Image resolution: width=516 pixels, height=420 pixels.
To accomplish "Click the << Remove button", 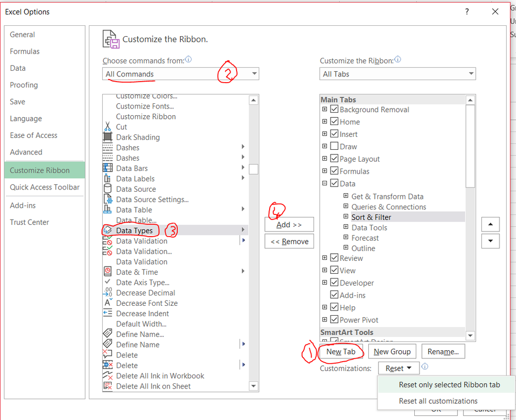I will (x=289, y=242).
